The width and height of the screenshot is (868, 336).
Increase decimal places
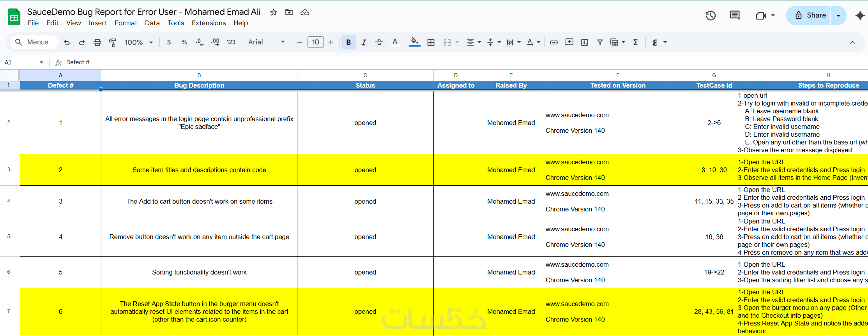[215, 42]
